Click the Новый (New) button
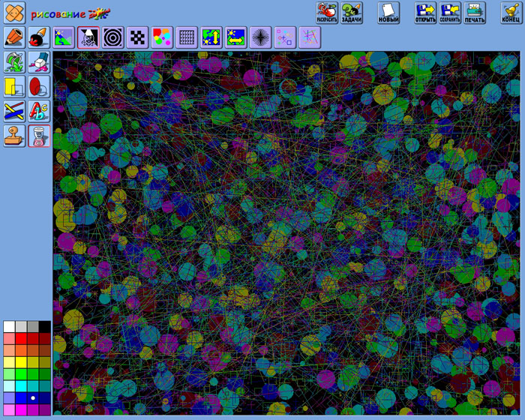 (388, 13)
